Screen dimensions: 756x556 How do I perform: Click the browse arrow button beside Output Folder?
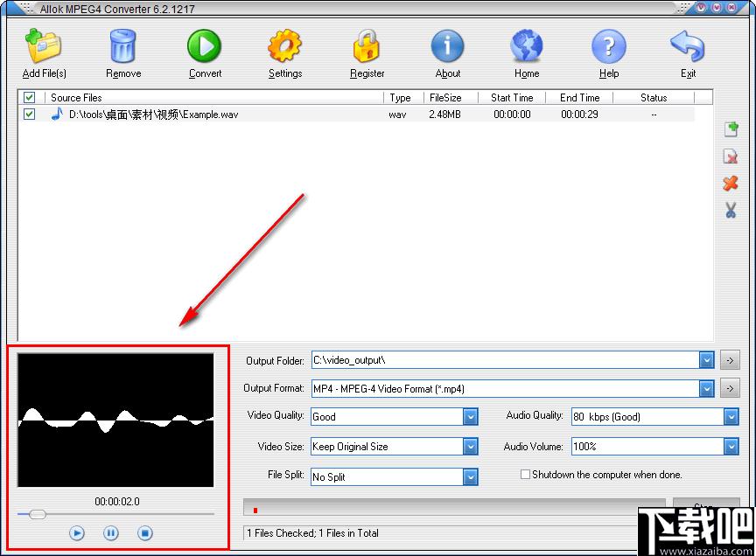point(730,360)
